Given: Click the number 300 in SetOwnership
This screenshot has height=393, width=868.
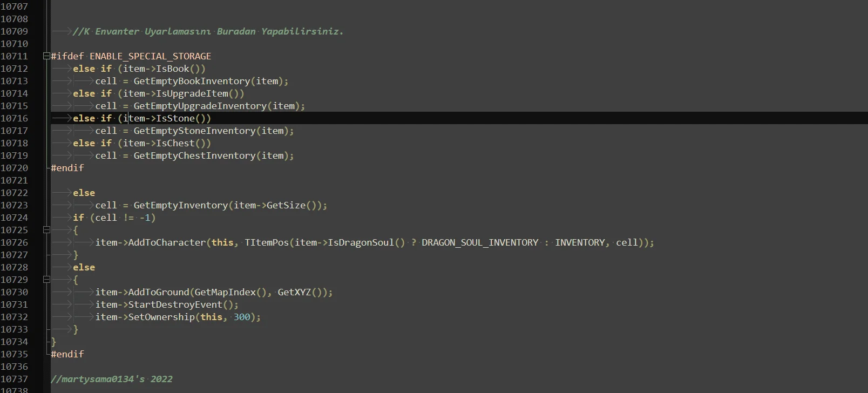Looking at the screenshot, I should point(241,317).
